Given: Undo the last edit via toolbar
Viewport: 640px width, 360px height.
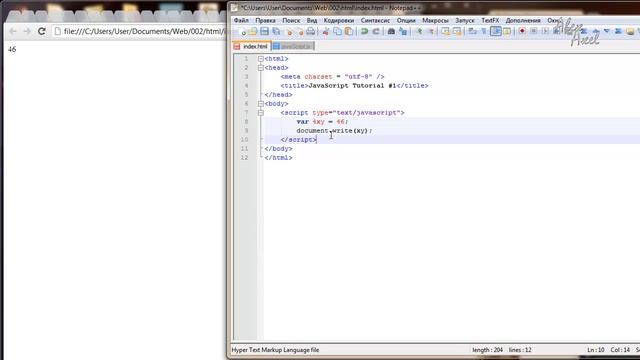Looking at the screenshot, I should tap(364, 31).
